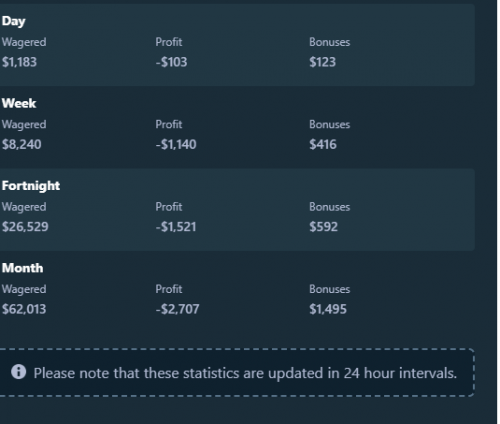The height and width of the screenshot is (424, 500).
Task: Click the Fortnight profit value -$1,521
Action: [176, 227]
